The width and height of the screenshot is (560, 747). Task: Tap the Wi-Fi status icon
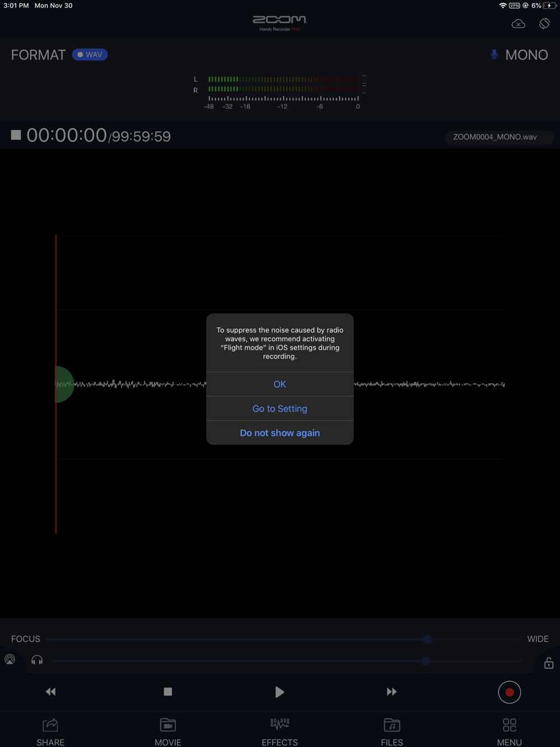pyautogui.click(x=502, y=6)
